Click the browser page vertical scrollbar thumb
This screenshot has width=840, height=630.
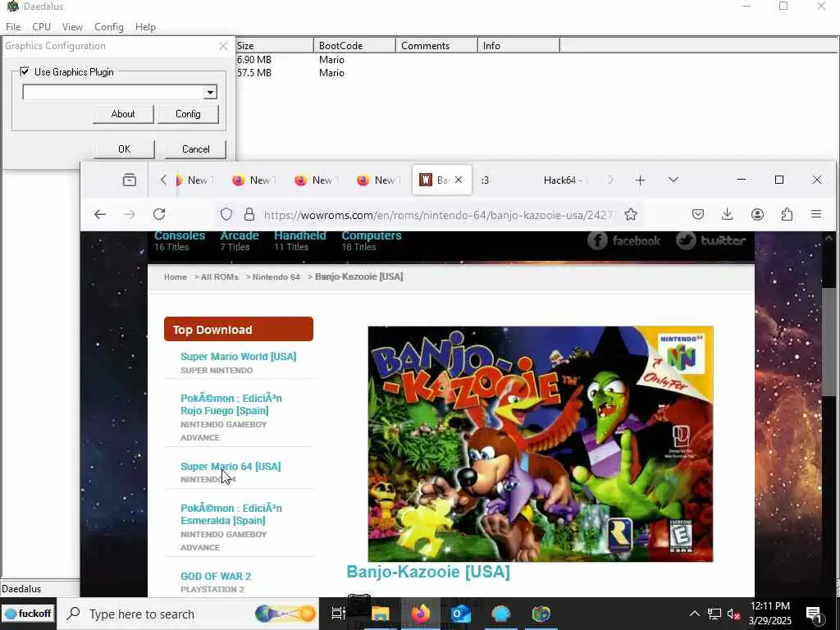click(829, 343)
